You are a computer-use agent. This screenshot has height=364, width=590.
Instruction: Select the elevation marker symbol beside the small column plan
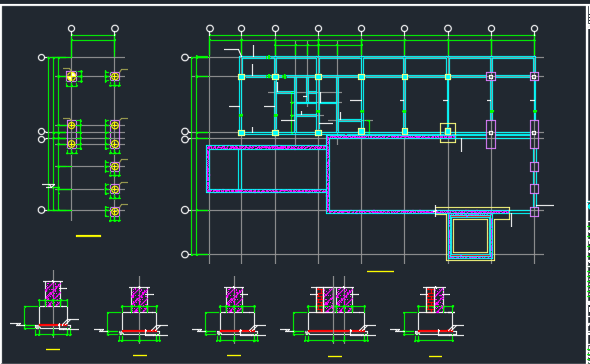49,186
